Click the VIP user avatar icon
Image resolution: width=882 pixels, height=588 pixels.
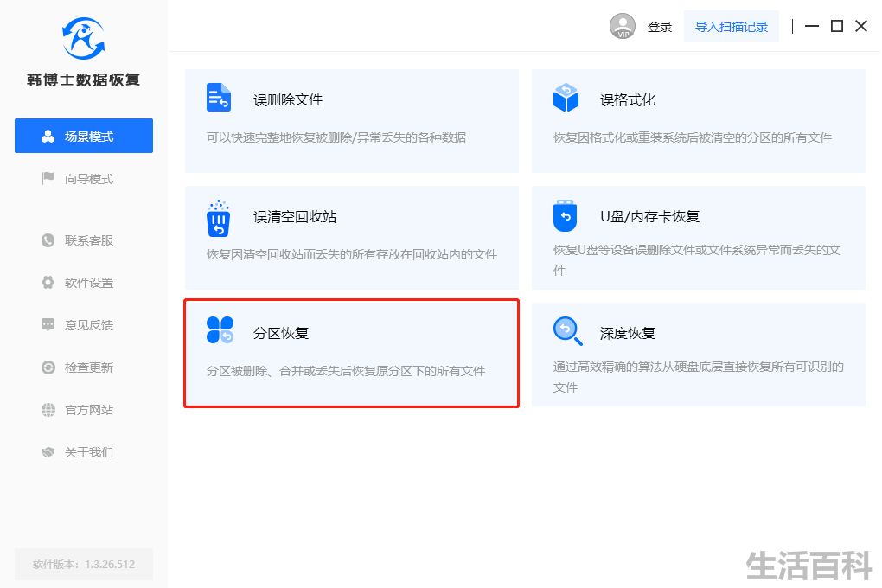click(622, 26)
